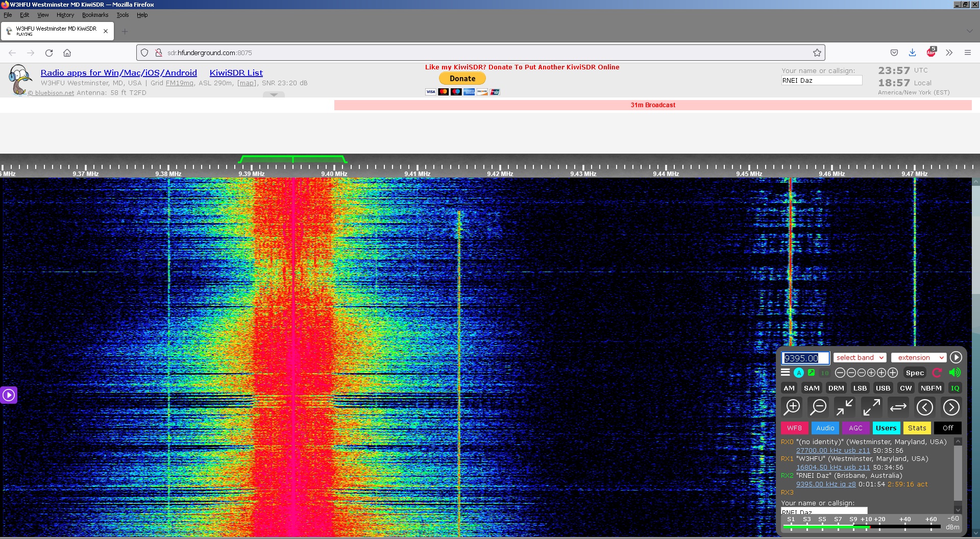
Task: Toggle the Spec spectrum display button
Action: pos(915,373)
